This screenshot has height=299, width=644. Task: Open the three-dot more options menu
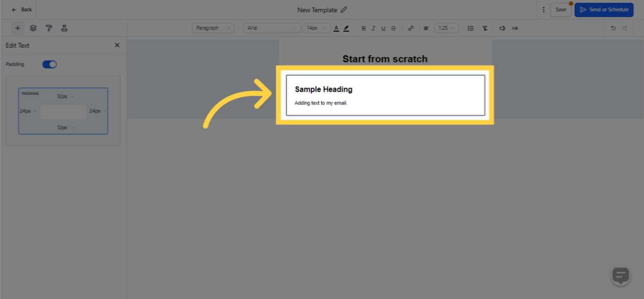(x=544, y=9)
